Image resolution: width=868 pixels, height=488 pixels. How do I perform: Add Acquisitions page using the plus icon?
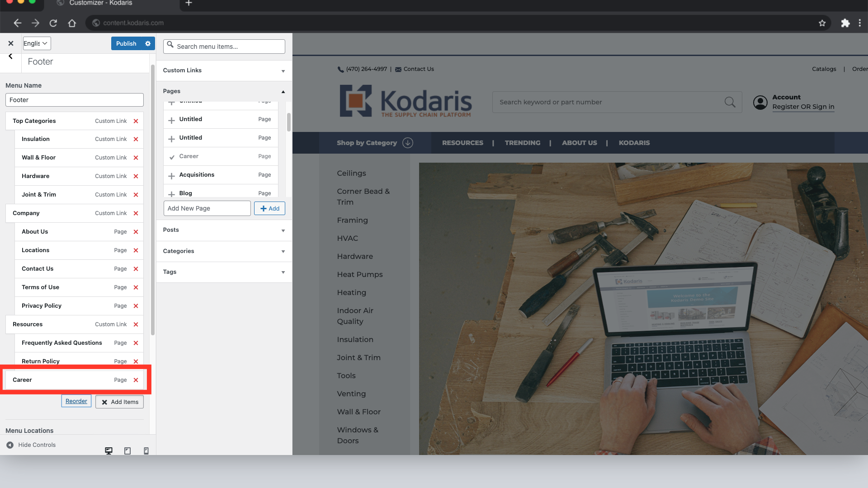click(171, 175)
